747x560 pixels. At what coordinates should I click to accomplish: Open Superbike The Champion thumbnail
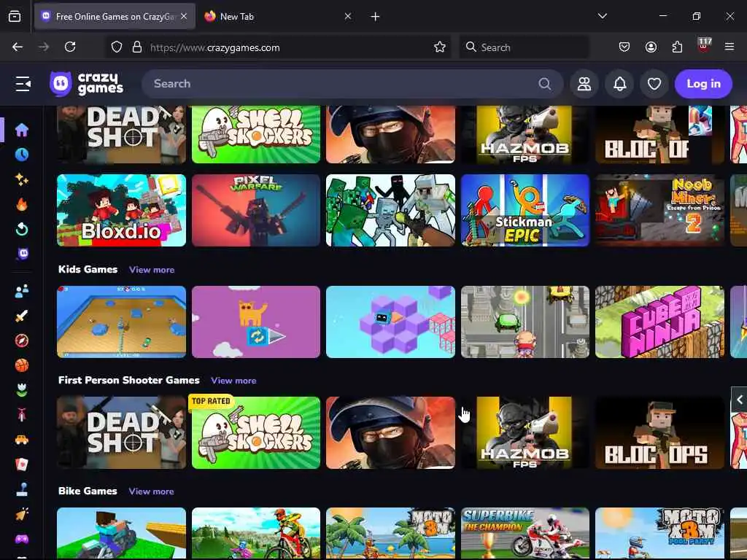525,533
